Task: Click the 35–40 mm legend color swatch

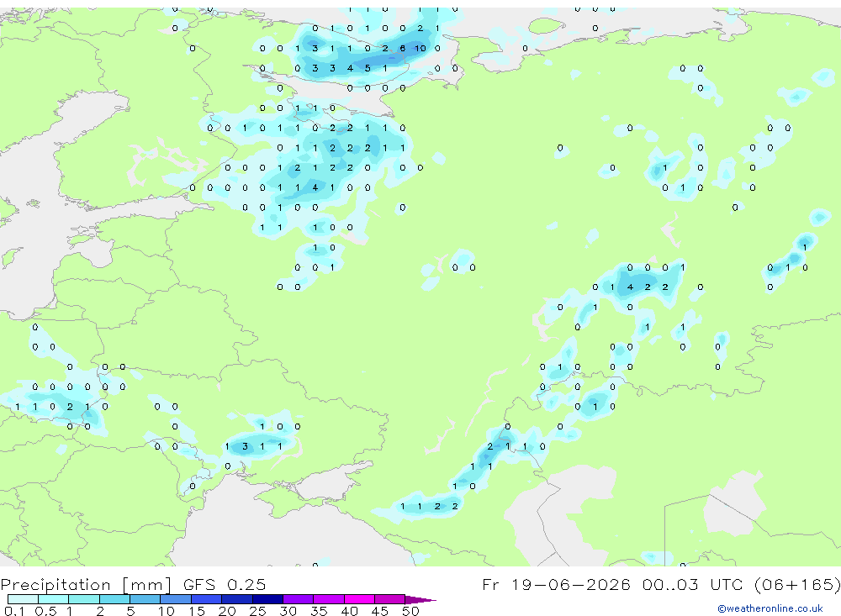Action: tap(329, 599)
